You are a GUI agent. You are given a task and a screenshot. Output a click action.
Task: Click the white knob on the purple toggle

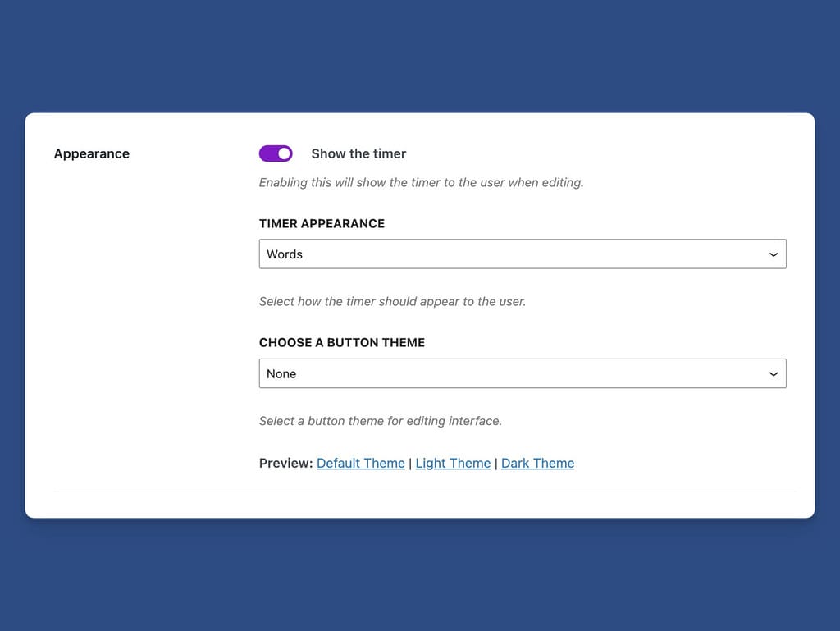284,153
